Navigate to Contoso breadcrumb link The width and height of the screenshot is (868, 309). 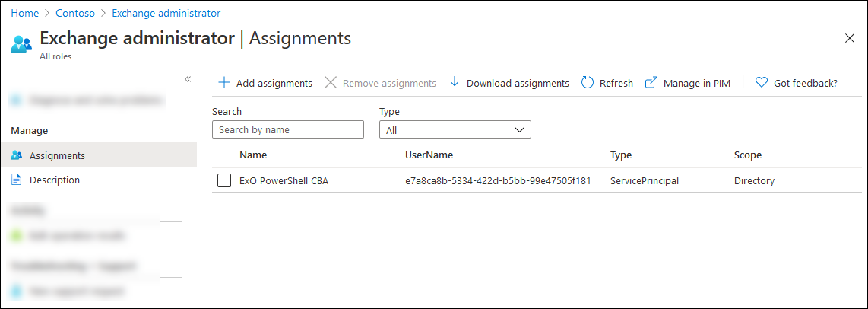[x=75, y=13]
